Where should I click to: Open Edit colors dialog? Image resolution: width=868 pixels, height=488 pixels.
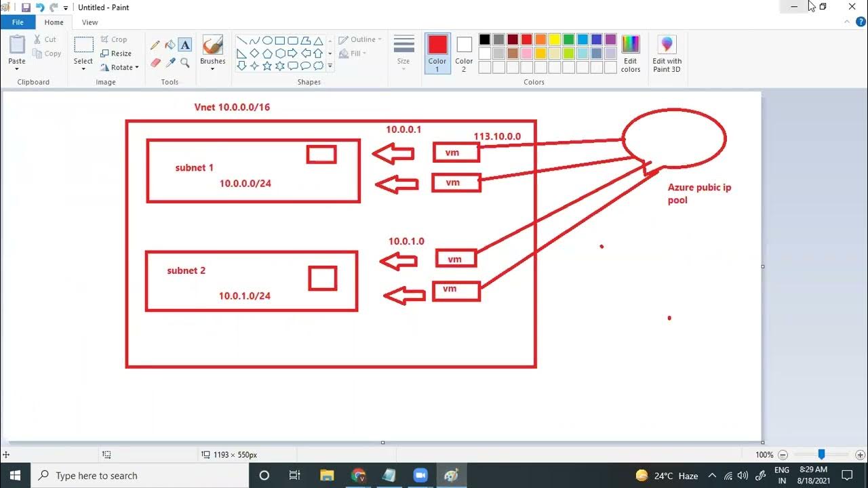pyautogui.click(x=631, y=54)
